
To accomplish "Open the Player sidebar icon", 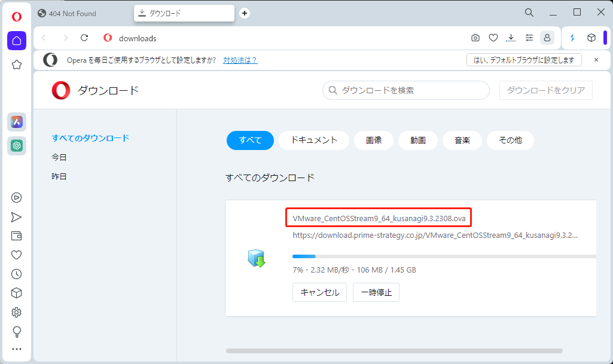I will click(x=16, y=198).
